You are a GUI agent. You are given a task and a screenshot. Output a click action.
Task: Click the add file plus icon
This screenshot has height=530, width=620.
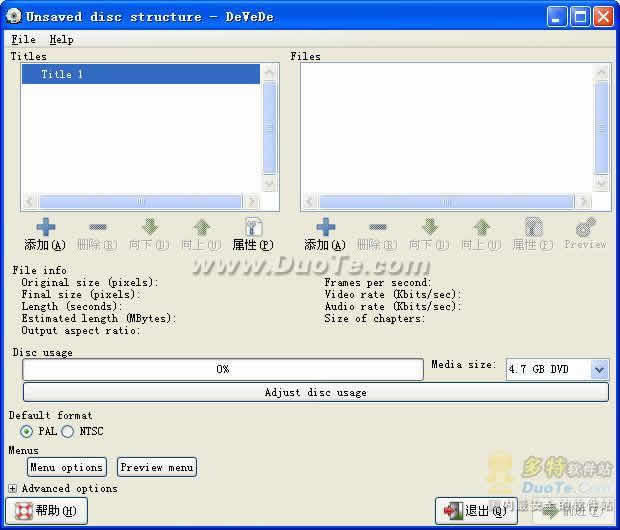pyautogui.click(x=325, y=228)
